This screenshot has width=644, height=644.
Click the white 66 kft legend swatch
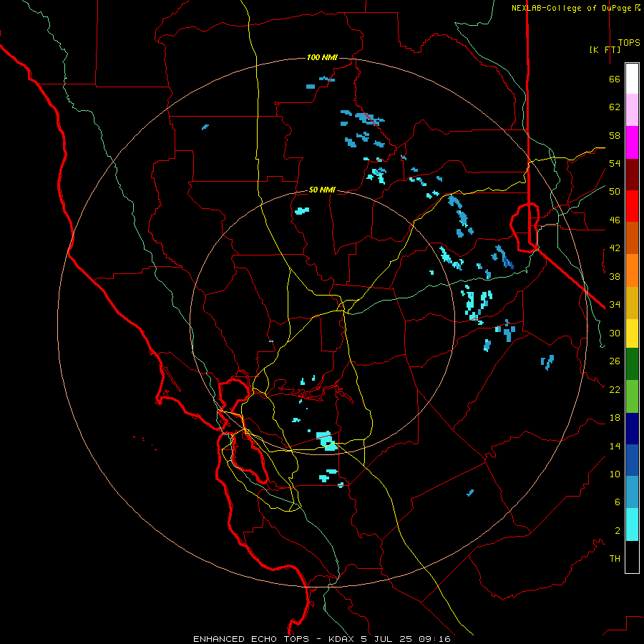click(x=632, y=79)
